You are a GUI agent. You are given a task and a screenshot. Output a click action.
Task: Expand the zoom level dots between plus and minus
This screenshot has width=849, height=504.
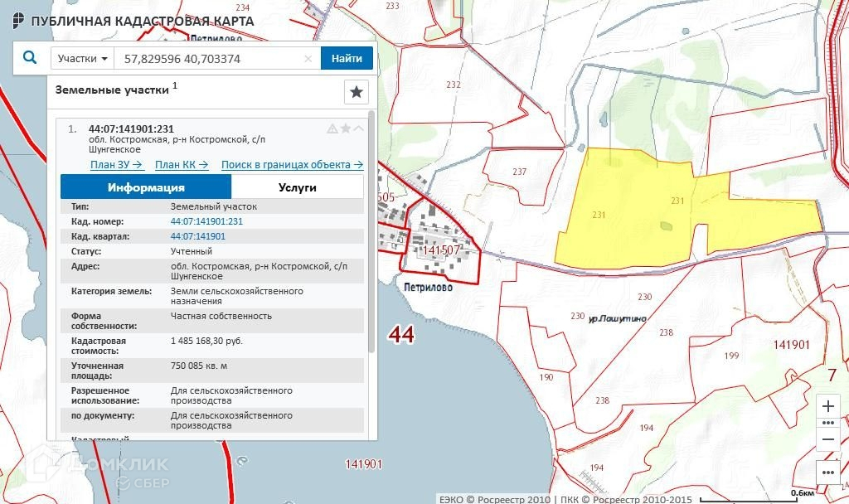(827, 423)
